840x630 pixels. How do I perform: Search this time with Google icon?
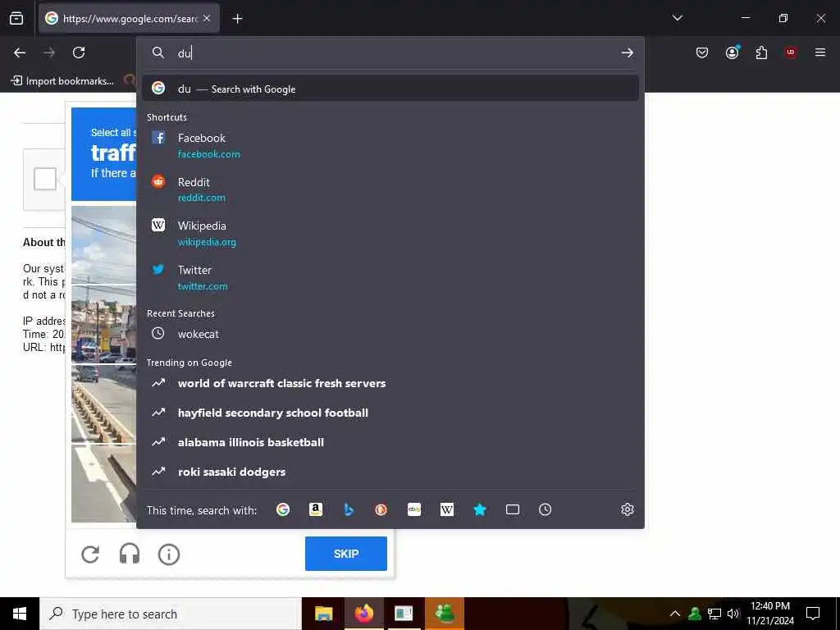coord(283,509)
